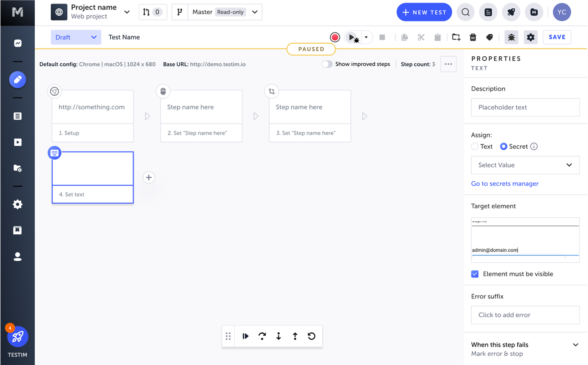Viewport: 588px width, 365px height.
Task: Click step out up arrow
Action: pyautogui.click(x=295, y=336)
